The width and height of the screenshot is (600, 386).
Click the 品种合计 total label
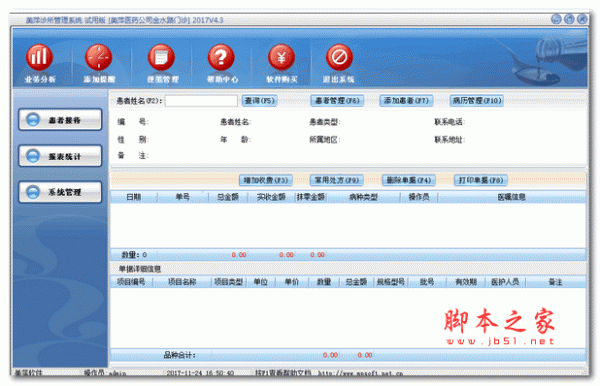(x=179, y=355)
